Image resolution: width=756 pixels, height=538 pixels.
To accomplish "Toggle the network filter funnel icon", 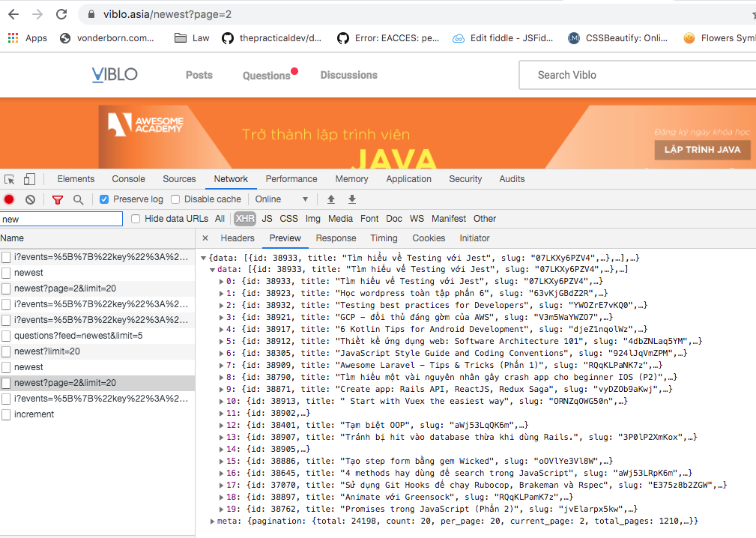I will pos(58,199).
